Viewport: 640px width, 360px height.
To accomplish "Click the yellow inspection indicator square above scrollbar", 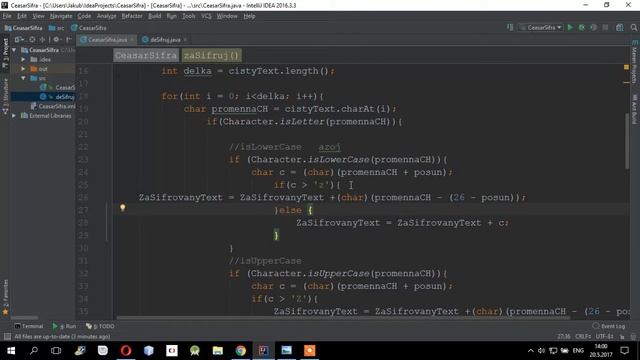I will coord(626,67).
